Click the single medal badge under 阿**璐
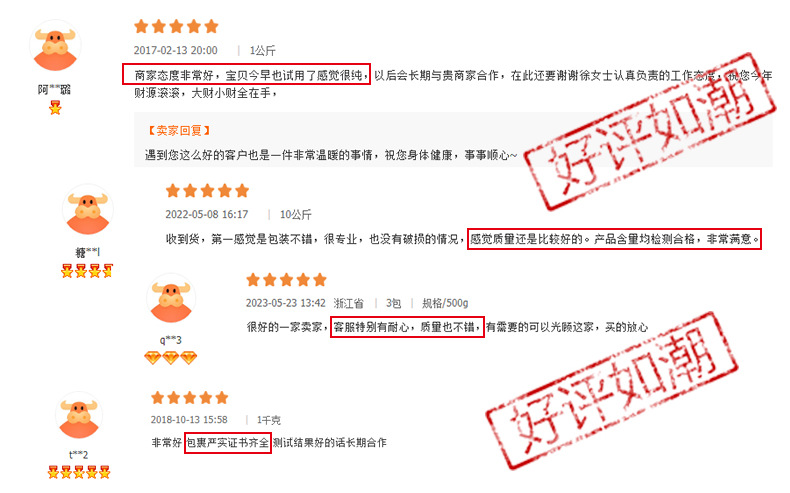 pyautogui.click(x=55, y=108)
